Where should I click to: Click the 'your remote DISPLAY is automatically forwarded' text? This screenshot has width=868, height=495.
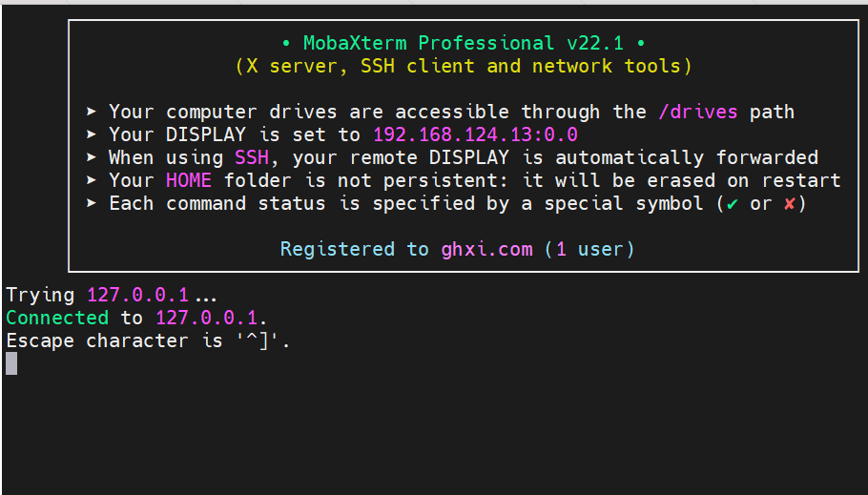coord(555,157)
